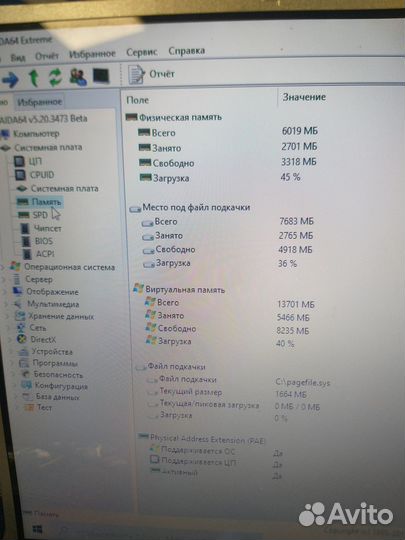Open the Отчёт menu in menu bar

coord(47,56)
